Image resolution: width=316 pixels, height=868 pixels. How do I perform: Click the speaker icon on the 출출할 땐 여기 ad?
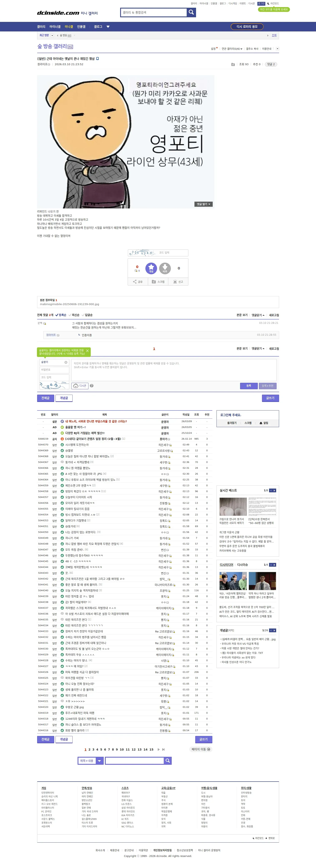62,427
